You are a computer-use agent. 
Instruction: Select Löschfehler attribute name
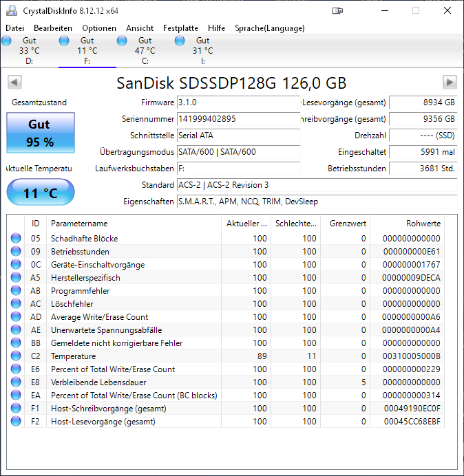tap(72, 304)
